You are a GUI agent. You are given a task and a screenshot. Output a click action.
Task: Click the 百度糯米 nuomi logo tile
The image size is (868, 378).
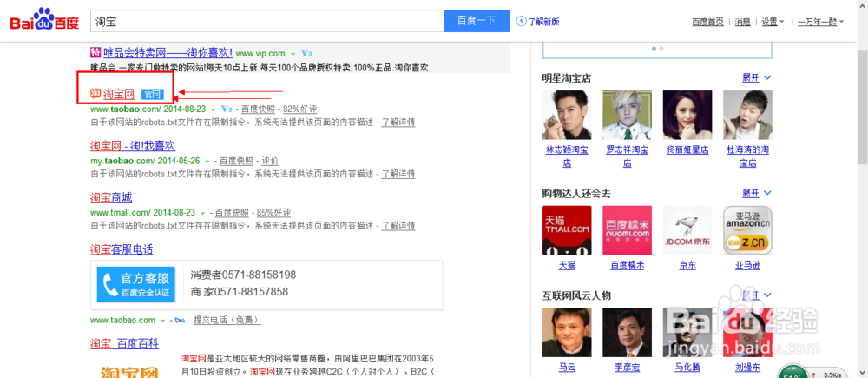point(628,230)
